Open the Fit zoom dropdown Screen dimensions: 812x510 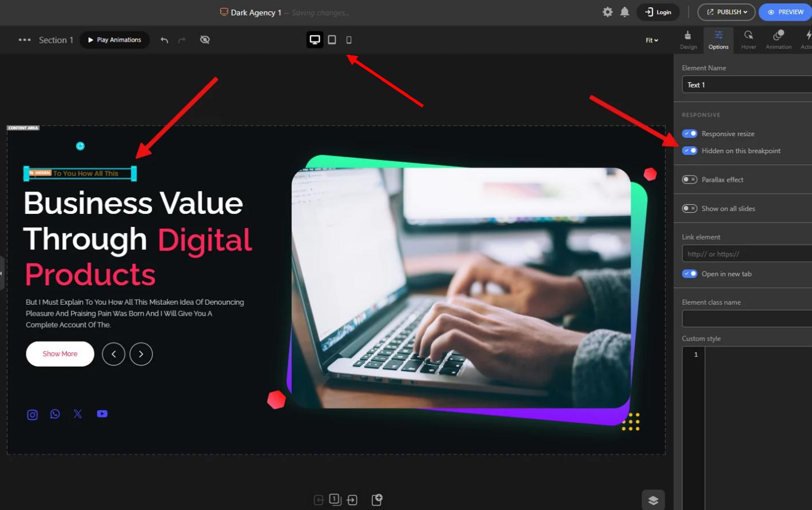pyautogui.click(x=652, y=40)
